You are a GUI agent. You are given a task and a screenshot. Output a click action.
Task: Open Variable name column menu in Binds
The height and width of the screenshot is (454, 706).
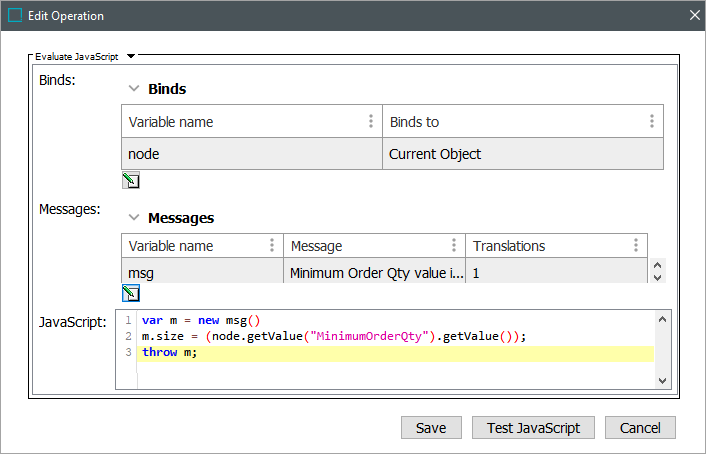point(371,122)
